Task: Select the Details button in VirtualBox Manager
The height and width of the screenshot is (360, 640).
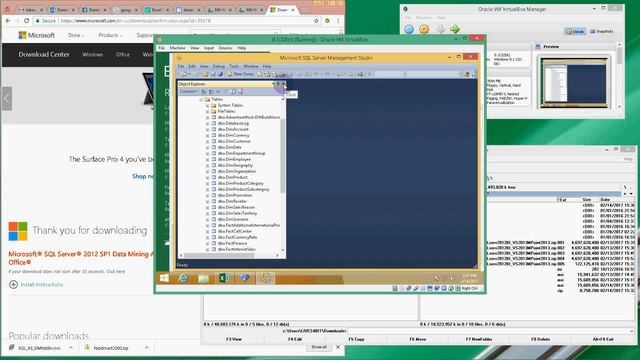Action: click(575, 31)
